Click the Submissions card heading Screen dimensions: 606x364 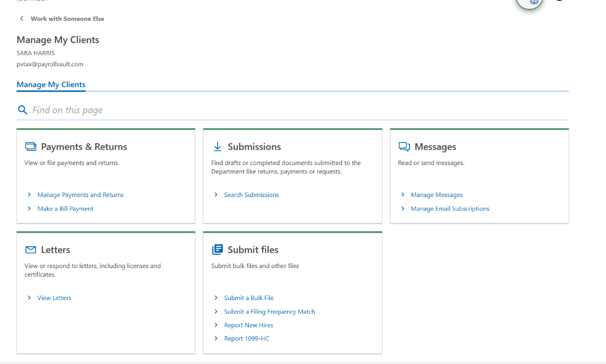[254, 147]
